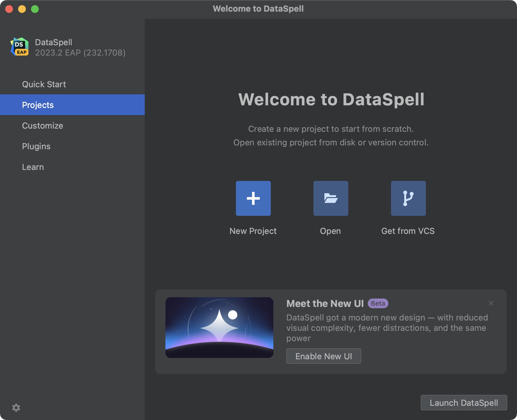The height and width of the screenshot is (420, 517).
Task: Click the Welcome to DataSpell heading
Action: [x=332, y=100]
